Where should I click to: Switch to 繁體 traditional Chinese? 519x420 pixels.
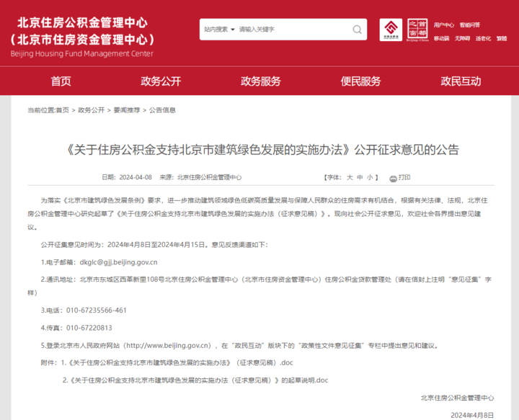[502, 38]
